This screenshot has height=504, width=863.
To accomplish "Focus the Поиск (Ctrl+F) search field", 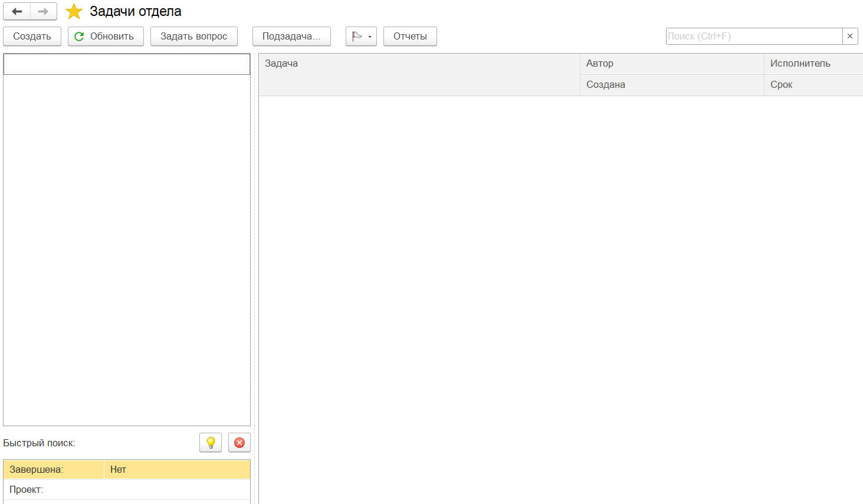I will point(754,36).
